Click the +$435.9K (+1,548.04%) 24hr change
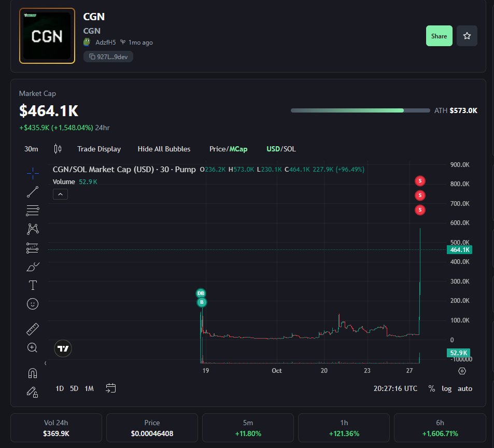494x448 pixels. [64, 128]
